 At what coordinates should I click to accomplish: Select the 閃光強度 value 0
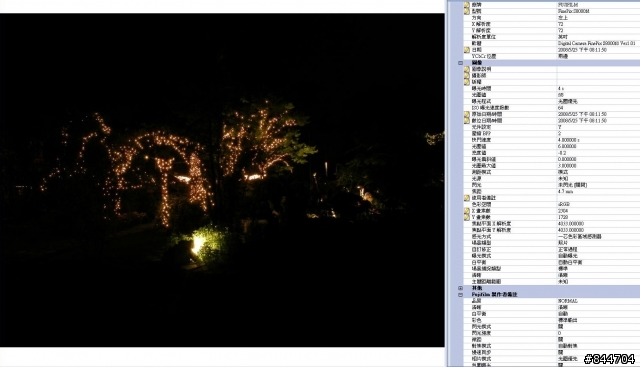point(560,333)
